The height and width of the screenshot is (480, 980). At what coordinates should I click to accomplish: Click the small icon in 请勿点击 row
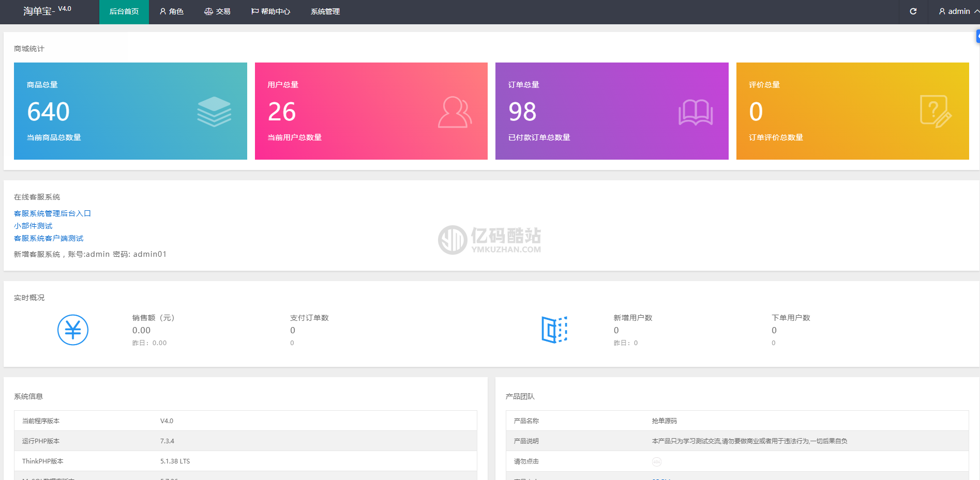[x=657, y=461]
